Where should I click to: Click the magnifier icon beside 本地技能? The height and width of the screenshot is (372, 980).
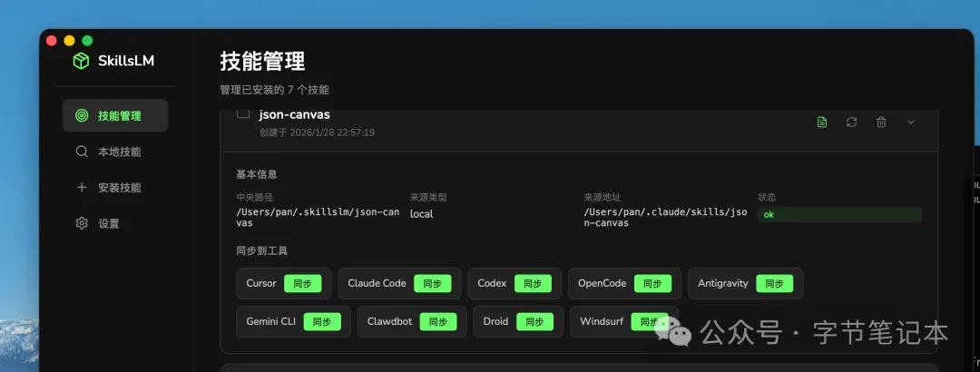tap(82, 152)
